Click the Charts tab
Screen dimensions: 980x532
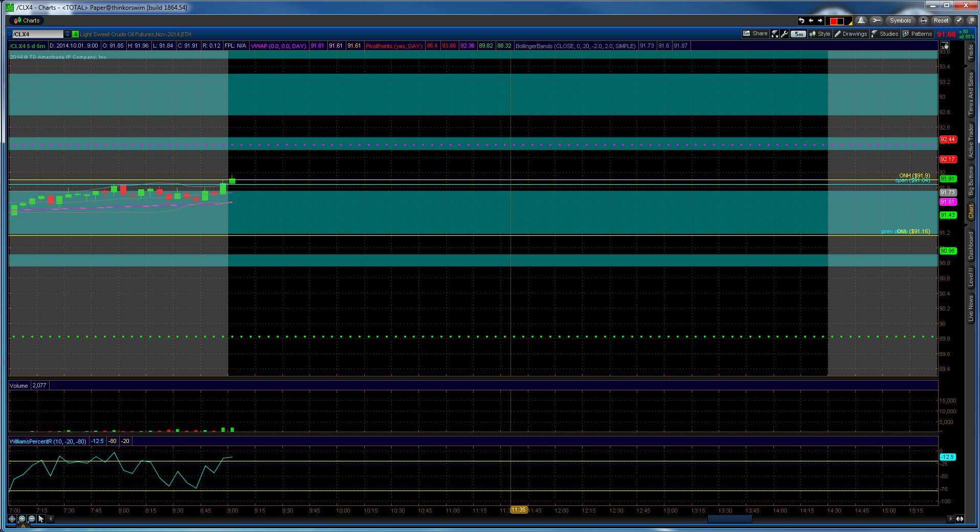point(26,20)
